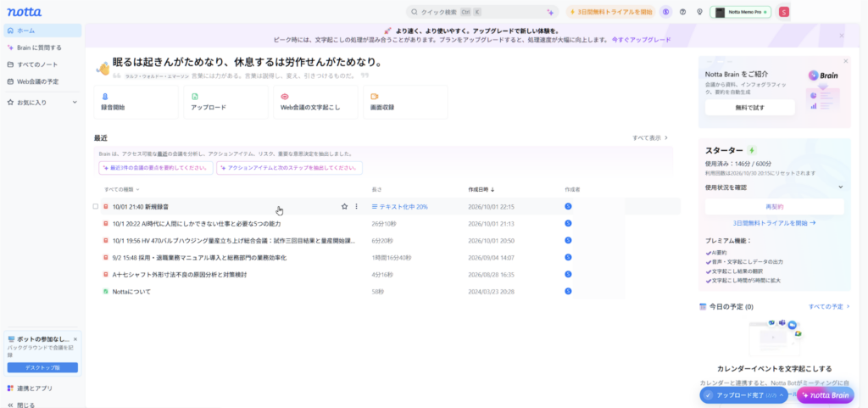Click the 再契約 button

point(775,206)
